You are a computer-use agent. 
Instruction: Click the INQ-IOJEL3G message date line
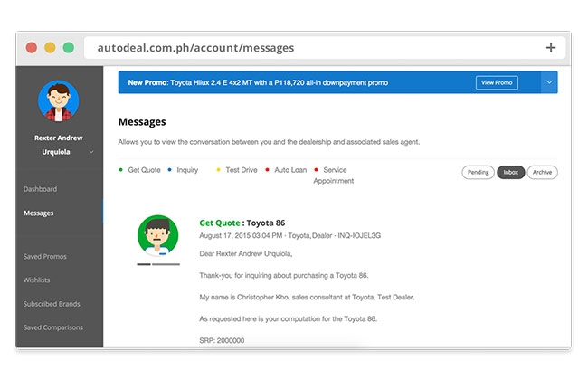[x=289, y=235]
